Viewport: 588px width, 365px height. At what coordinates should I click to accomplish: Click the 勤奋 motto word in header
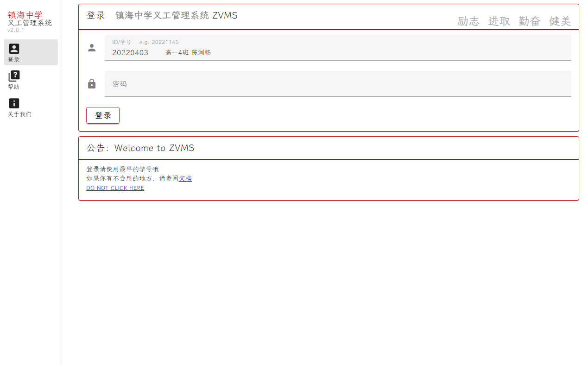pos(530,21)
